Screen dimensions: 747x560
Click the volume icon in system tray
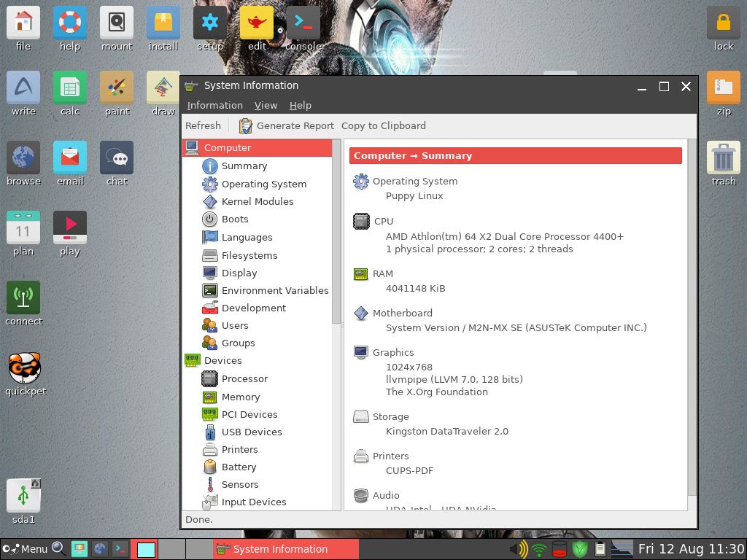[519, 549]
